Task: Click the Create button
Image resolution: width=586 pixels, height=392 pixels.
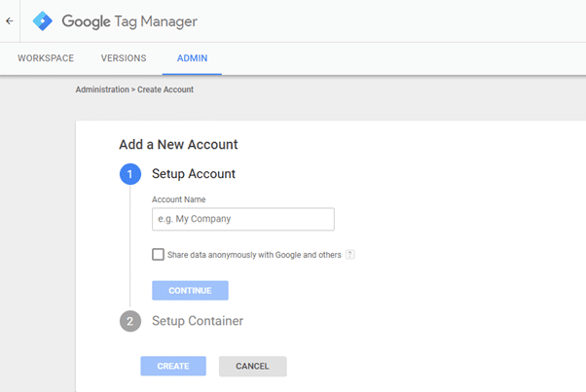Action: tap(173, 367)
